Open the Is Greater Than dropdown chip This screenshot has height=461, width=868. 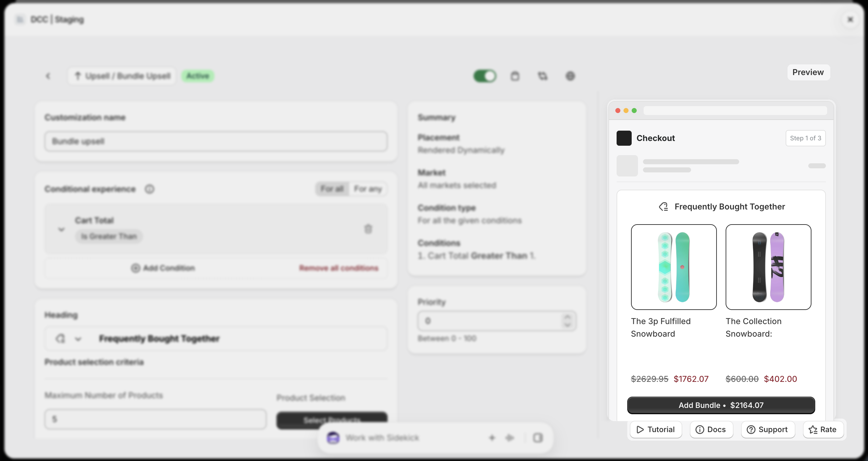pos(109,236)
